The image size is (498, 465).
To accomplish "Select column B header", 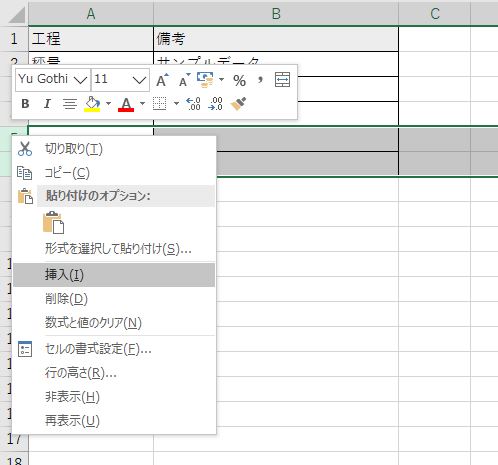I will 276,14.
